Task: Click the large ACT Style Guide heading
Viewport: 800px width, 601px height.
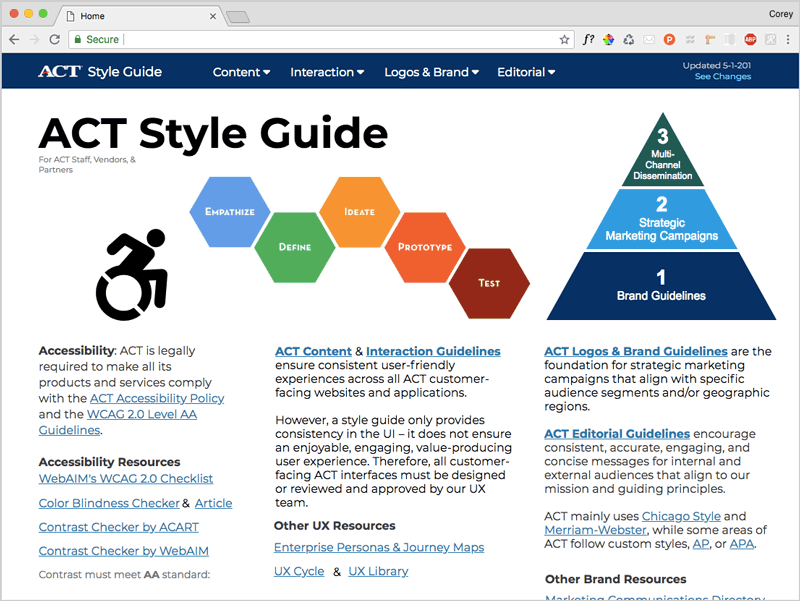Action: (213, 134)
